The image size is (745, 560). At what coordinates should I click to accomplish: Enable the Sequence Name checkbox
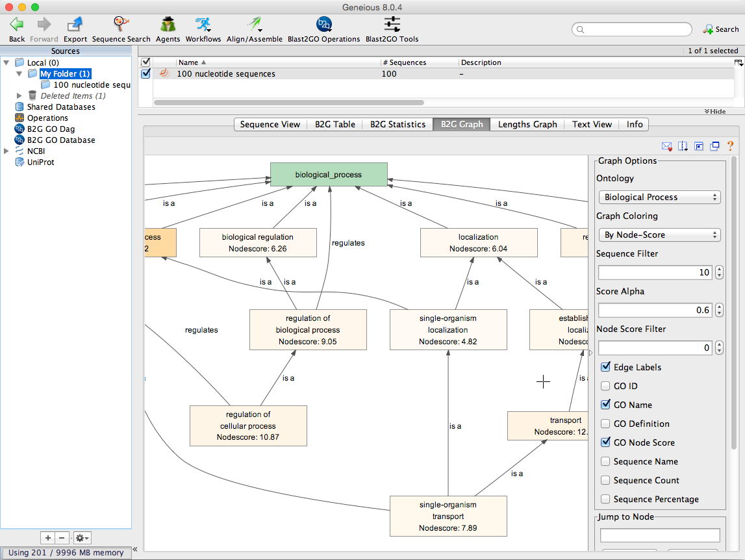[605, 461]
